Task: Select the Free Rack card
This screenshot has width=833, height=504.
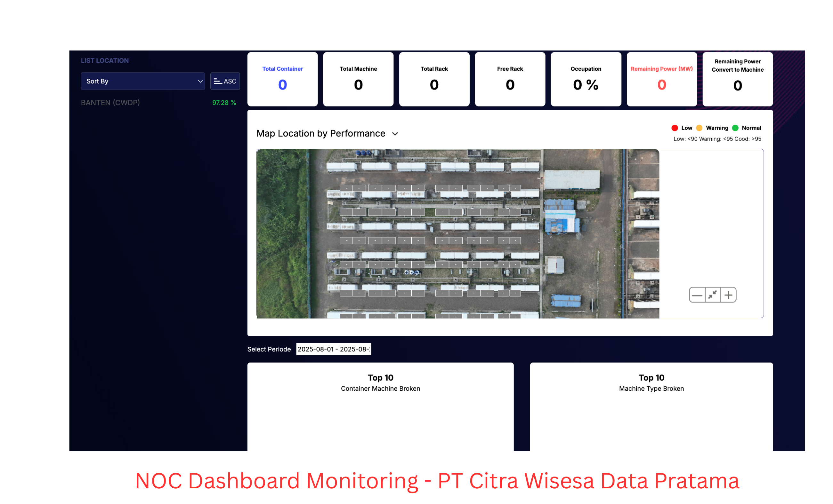Action: (510, 79)
